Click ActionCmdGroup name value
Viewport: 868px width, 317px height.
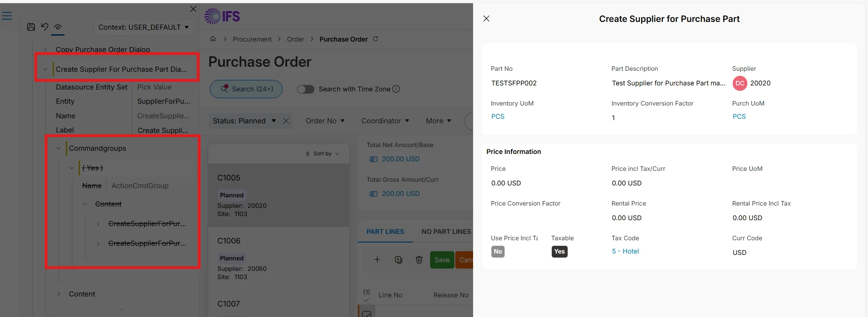click(x=140, y=186)
